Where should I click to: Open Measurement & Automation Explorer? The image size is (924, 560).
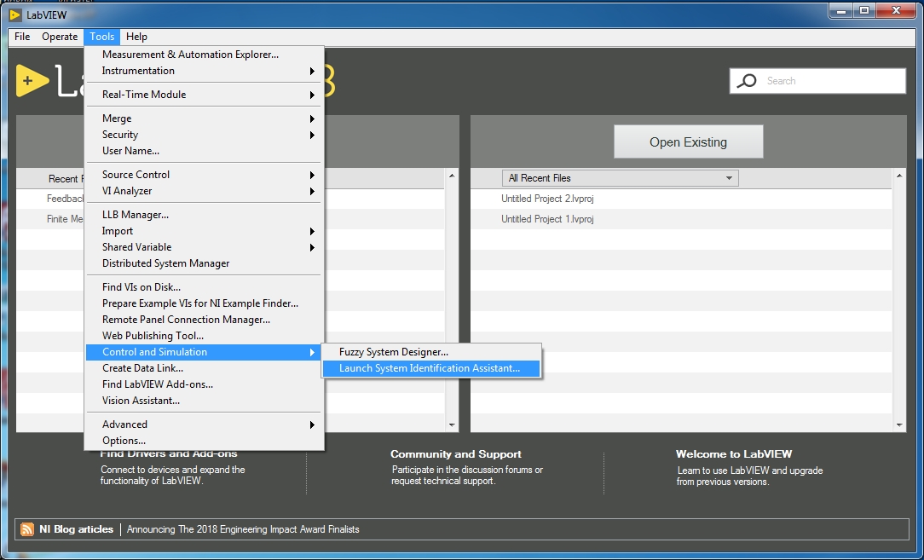point(204,55)
